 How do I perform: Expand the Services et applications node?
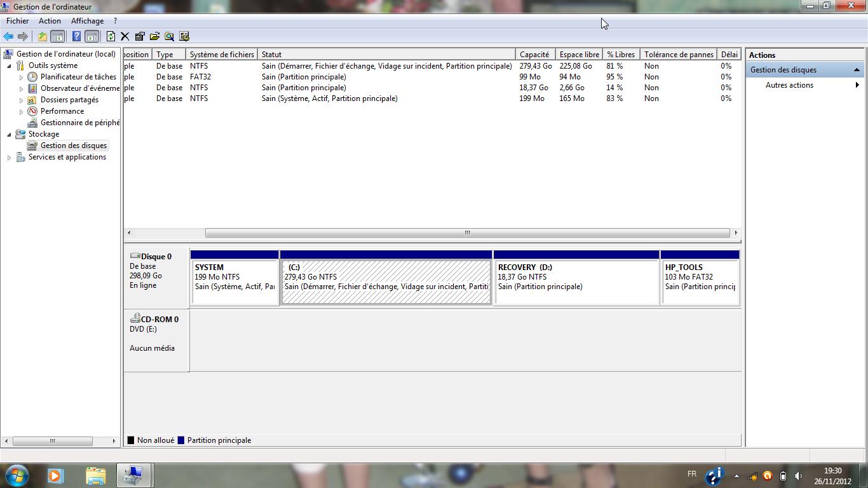point(9,157)
